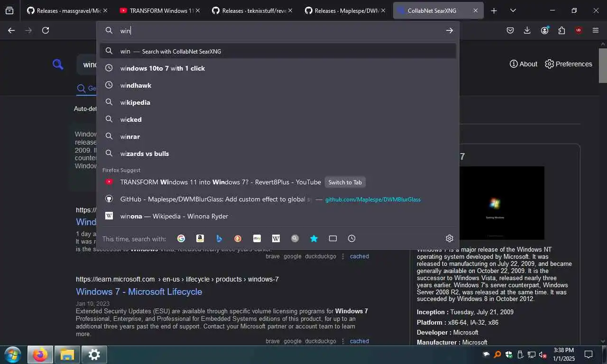Open the Windows Start button
This screenshot has height=364, width=607.
click(x=12, y=355)
